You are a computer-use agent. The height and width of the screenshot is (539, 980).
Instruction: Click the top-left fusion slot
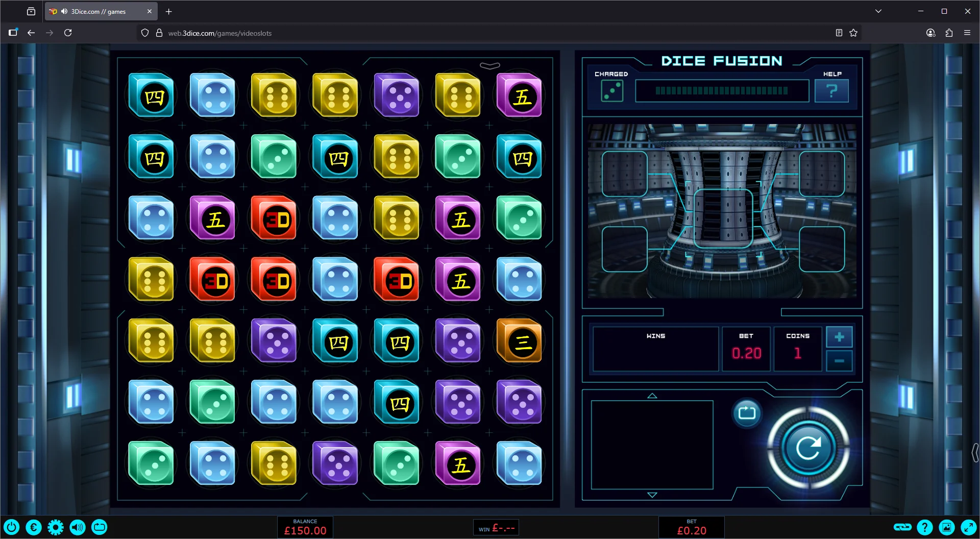click(x=625, y=174)
